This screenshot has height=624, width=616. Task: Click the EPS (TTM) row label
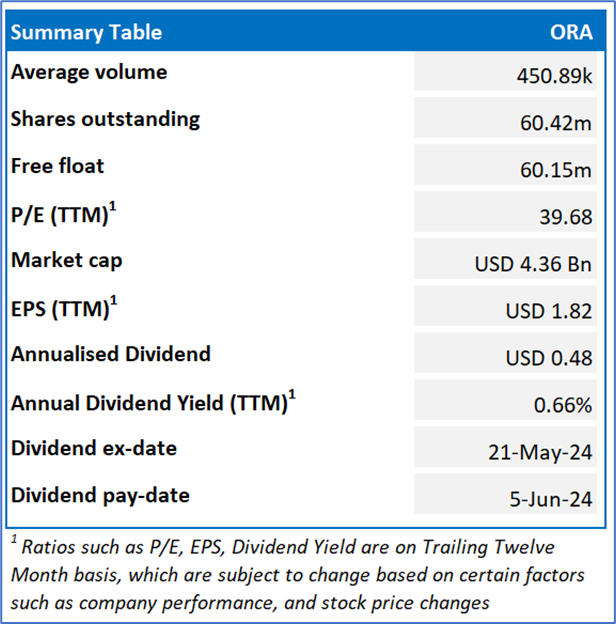point(64,308)
